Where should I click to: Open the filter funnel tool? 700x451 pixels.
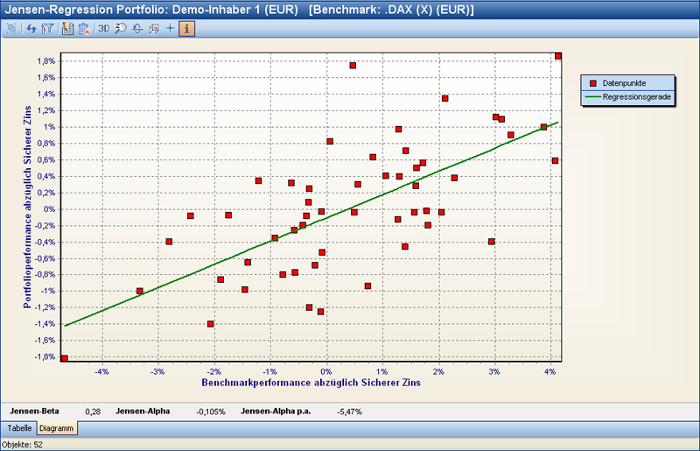[47, 28]
